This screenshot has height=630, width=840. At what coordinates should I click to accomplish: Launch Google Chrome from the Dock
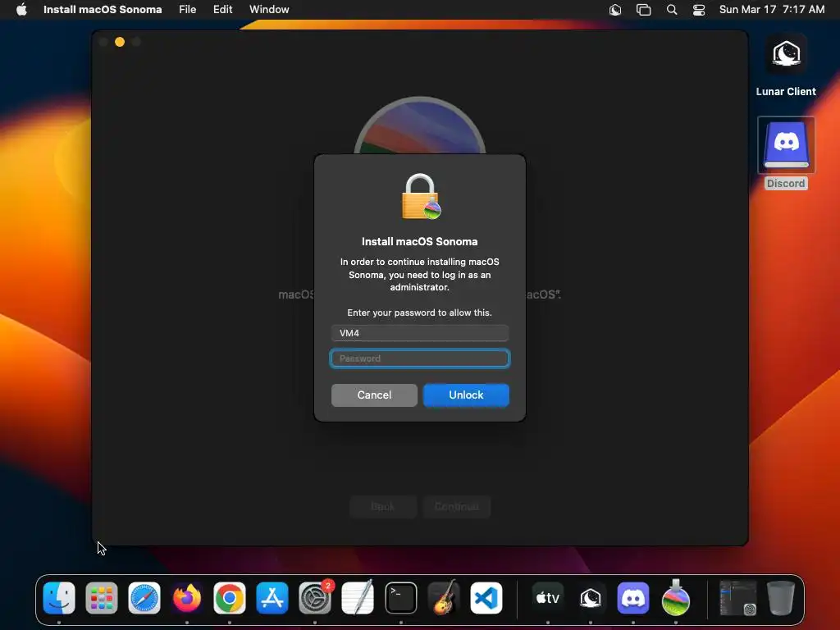point(230,598)
